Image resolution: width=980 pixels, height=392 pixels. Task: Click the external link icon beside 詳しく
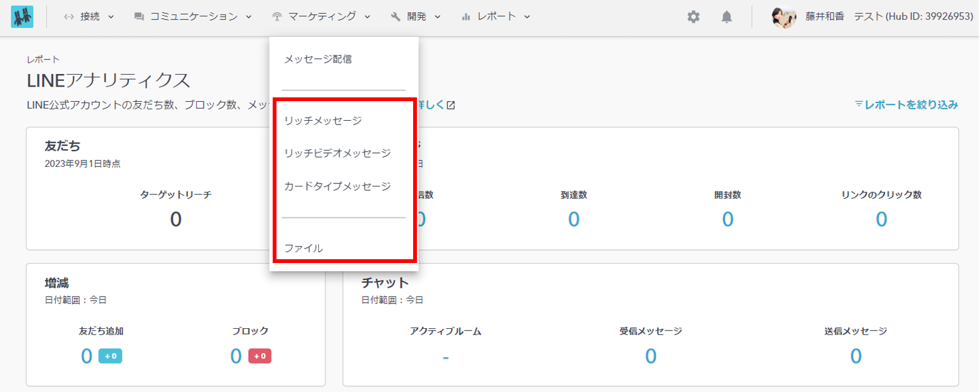pyautogui.click(x=450, y=105)
